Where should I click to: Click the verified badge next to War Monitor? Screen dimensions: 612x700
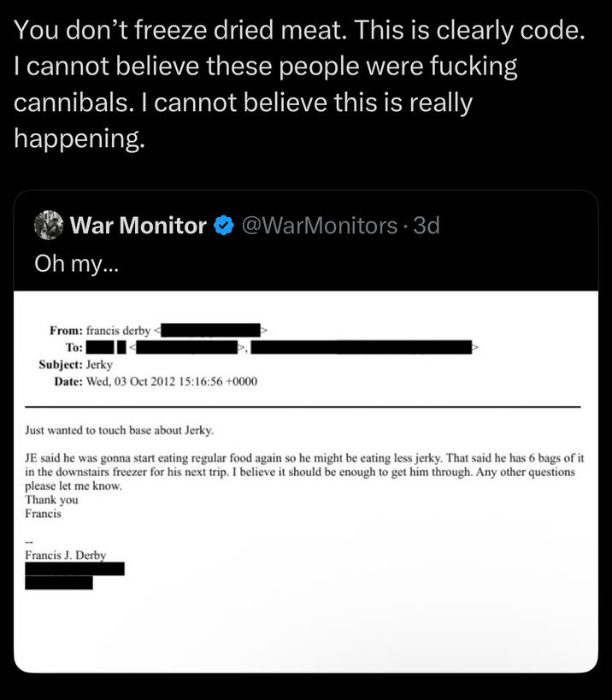(x=222, y=224)
